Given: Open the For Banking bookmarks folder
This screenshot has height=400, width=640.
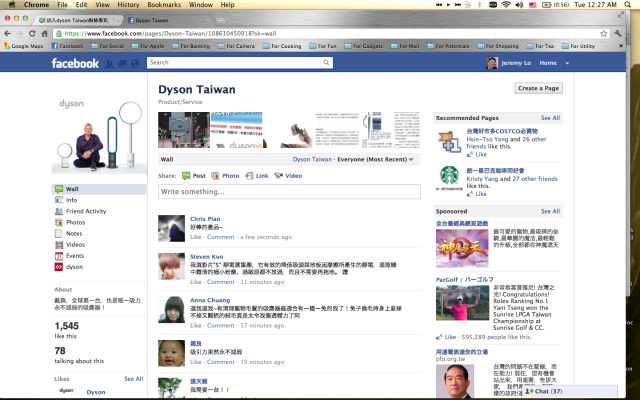Looking at the screenshot, I should point(191,46).
